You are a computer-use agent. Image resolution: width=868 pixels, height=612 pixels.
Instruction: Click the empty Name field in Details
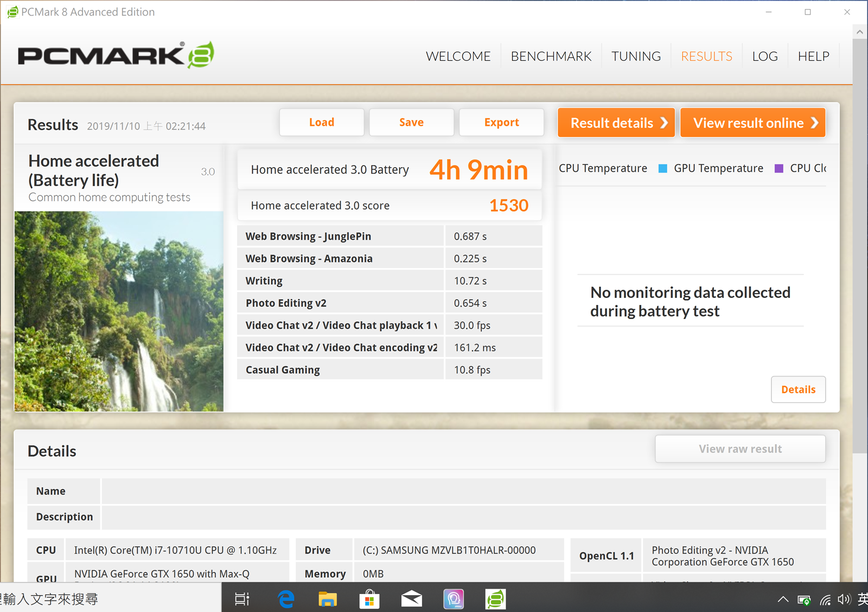tap(463, 491)
